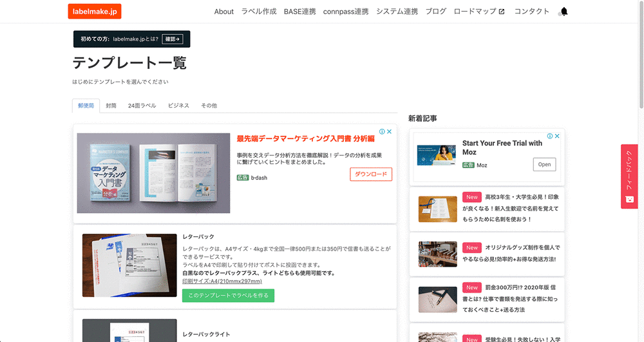
Task: Click the データマーケティング book ad image
Action: pos(153,173)
